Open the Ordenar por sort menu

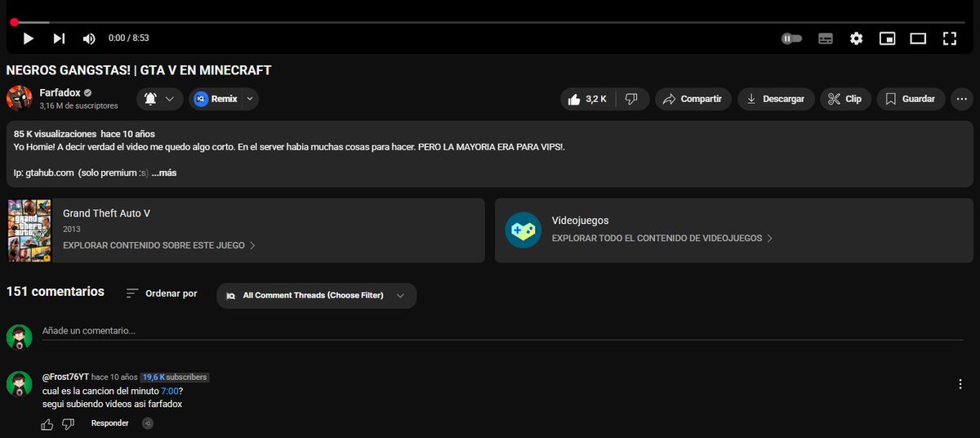coord(162,293)
